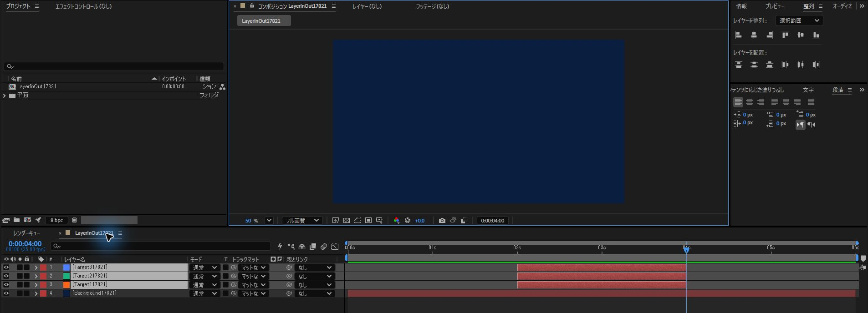
Task: Toggle lock switch on Target317821 layer
Action: click(x=27, y=268)
